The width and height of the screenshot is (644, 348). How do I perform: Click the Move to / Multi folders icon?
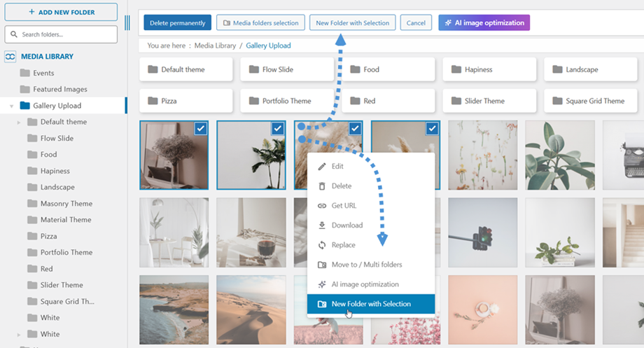[322, 265]
